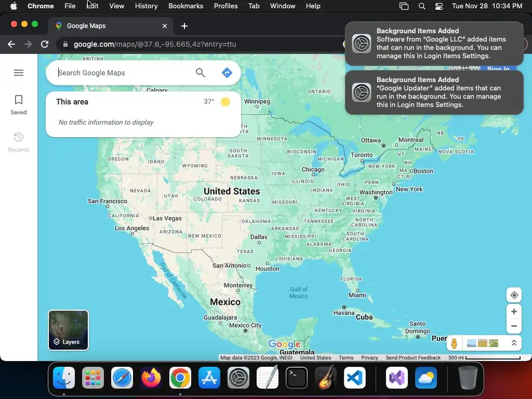This screenshot has width=532, height=399.
Task: Open the Recents panel
Action: [x=19, y=142]
